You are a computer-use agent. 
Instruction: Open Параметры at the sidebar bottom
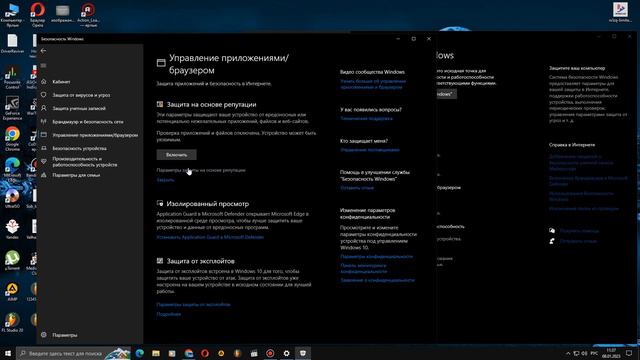pyautogui.click(x=64, y=335)
